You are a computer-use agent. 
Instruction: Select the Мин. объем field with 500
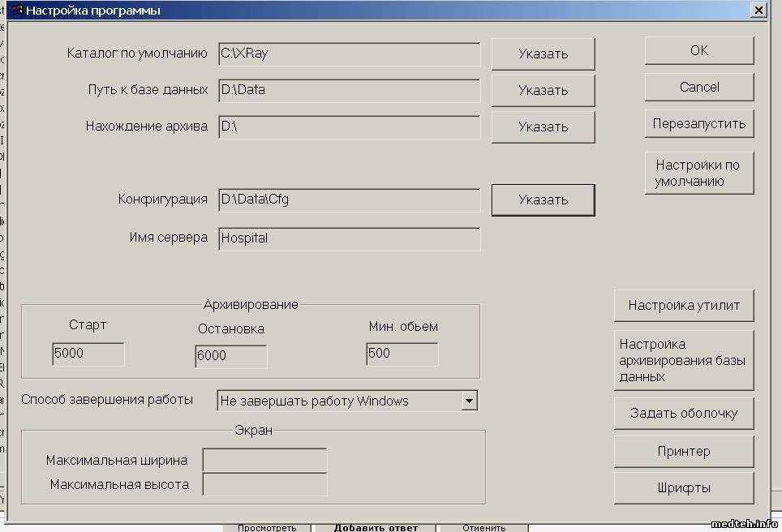402,354
